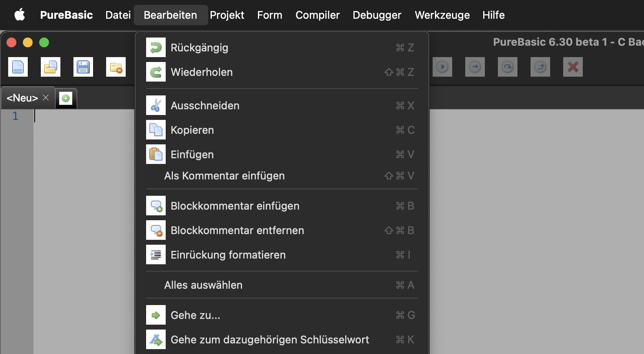This screenshot has width=644, height=354.
Task: Click the Save file toolbar icon
Action: click(x=83, y=67)
